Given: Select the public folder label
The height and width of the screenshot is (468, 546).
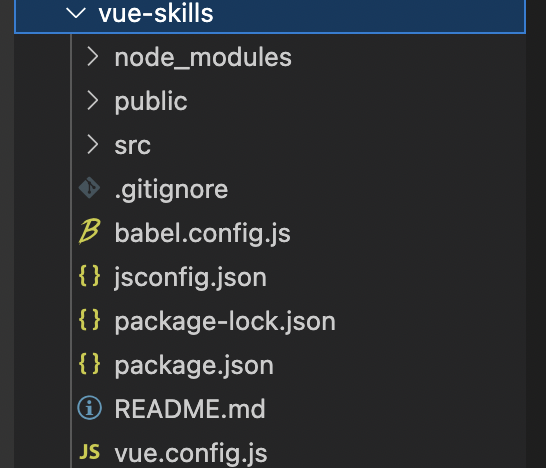Looking at the screenshot, I should point(151,102).
